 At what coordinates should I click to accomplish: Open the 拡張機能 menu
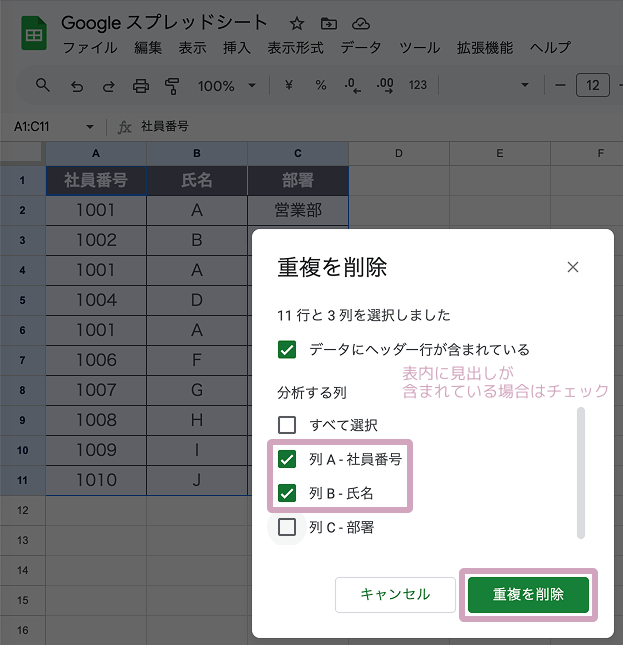pyautogui.click(x=485, y=48)
